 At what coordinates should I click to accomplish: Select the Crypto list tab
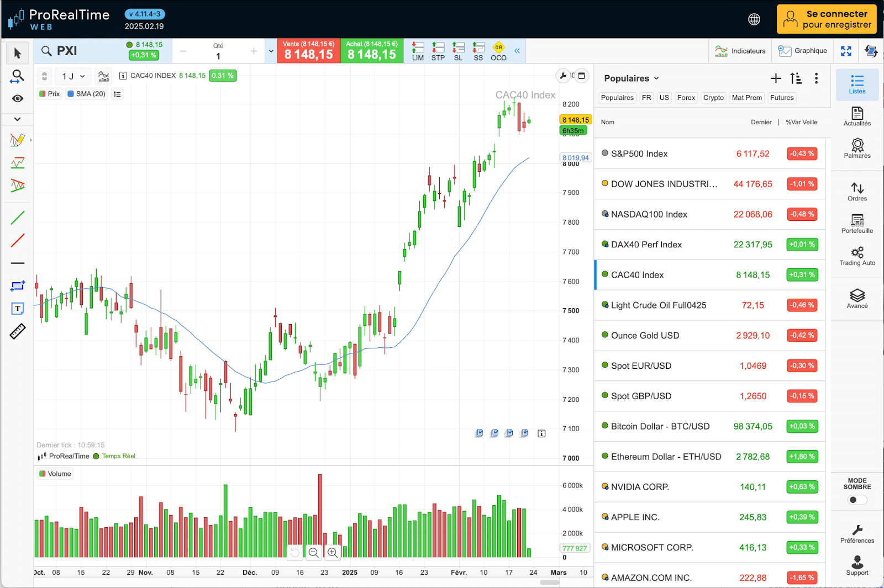tap(713, 98)
